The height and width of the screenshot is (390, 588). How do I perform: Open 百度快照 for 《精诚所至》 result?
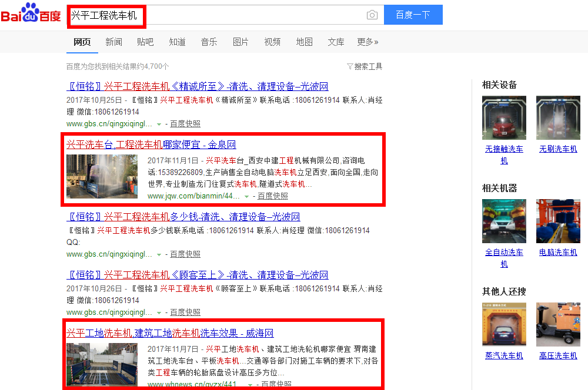(185, 123)
